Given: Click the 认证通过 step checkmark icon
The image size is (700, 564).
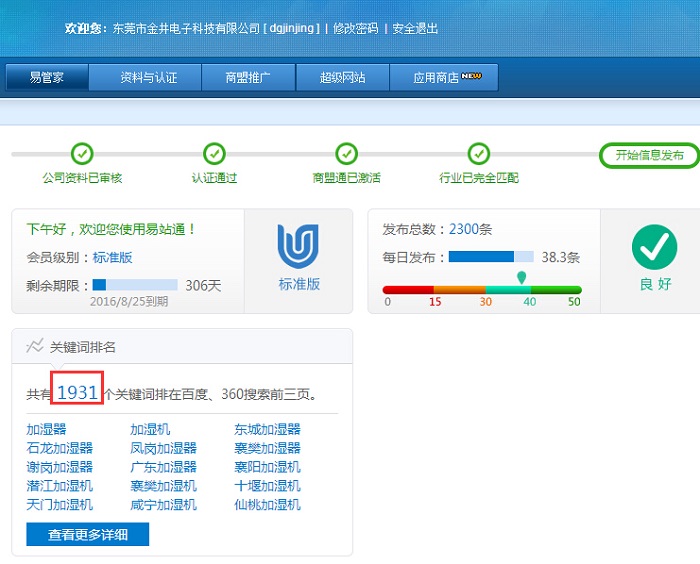Looking at the screenshot, I should pos(214,154).
